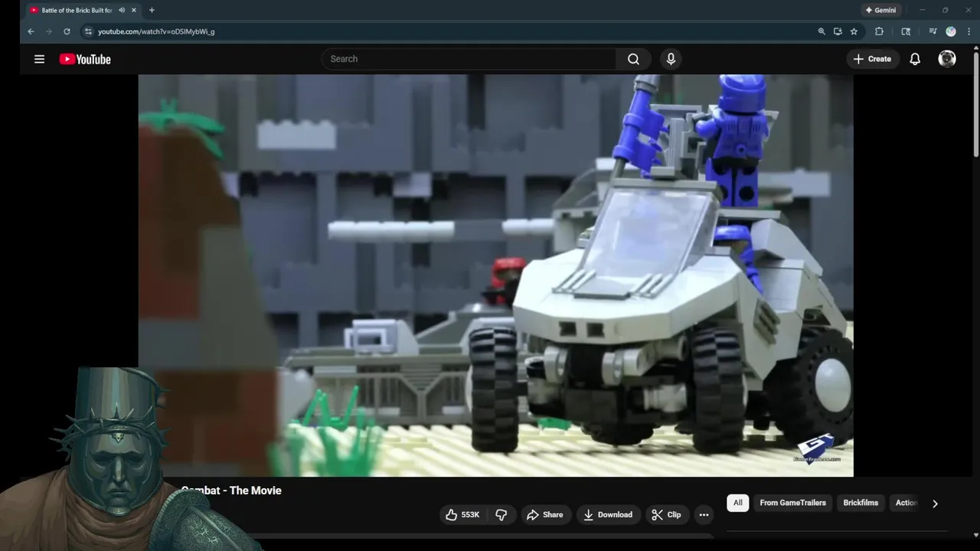Go back with the browser back arrow
980x551 pixels.
(31, 31)
